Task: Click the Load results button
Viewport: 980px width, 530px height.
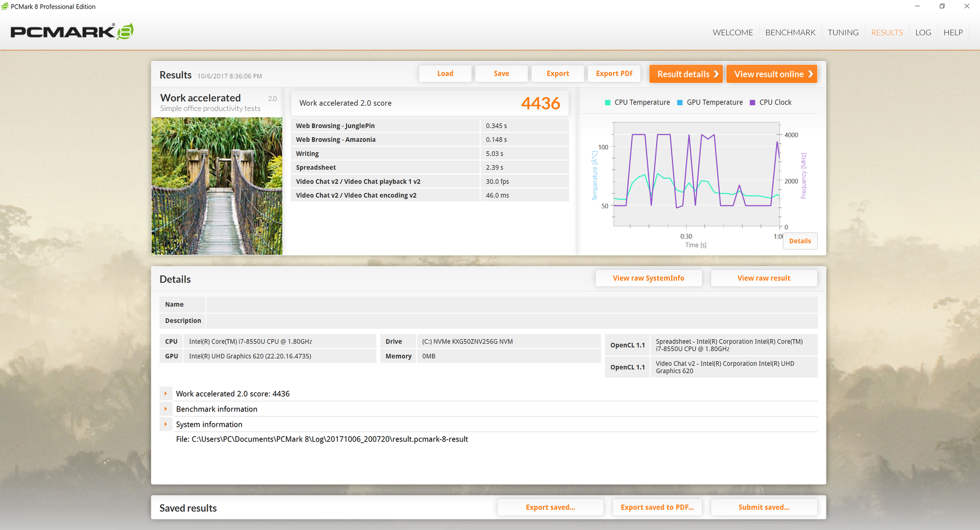Action: 445,74
